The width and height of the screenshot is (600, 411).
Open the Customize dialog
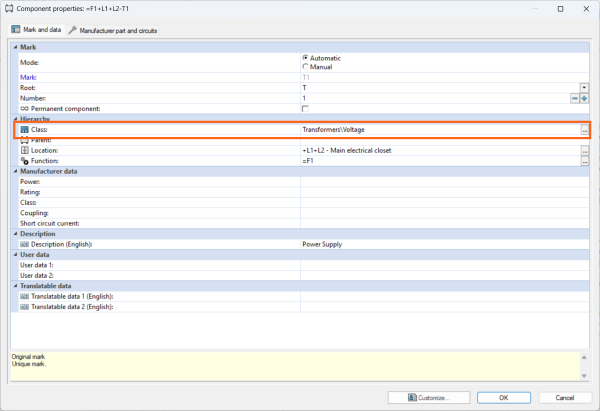point(429,398)
